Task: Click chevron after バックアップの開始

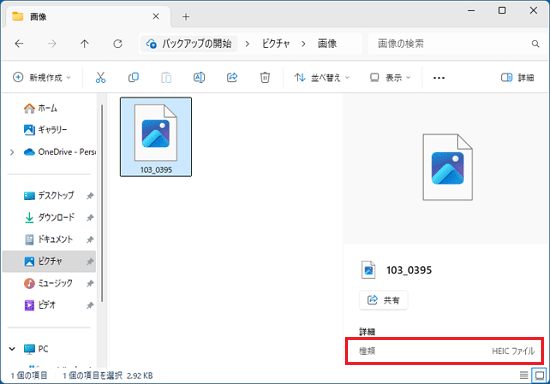Action: (247, 44)
